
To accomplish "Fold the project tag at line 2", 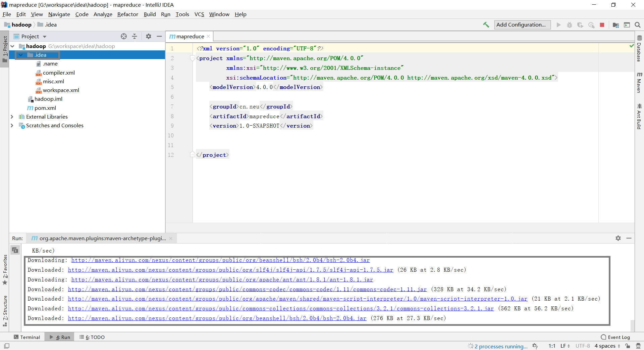I will [193, 58].
